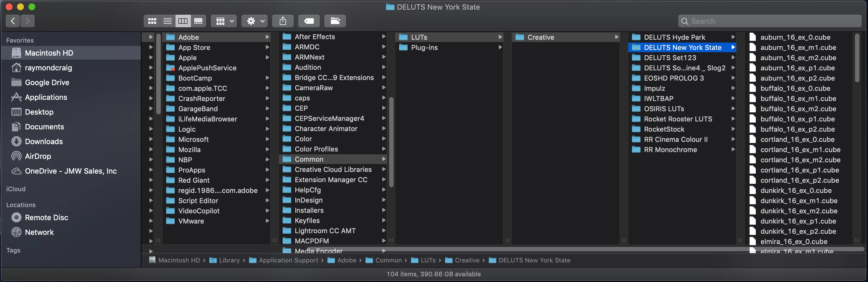Expand arrow next to Character Animator

click(383, 129)
